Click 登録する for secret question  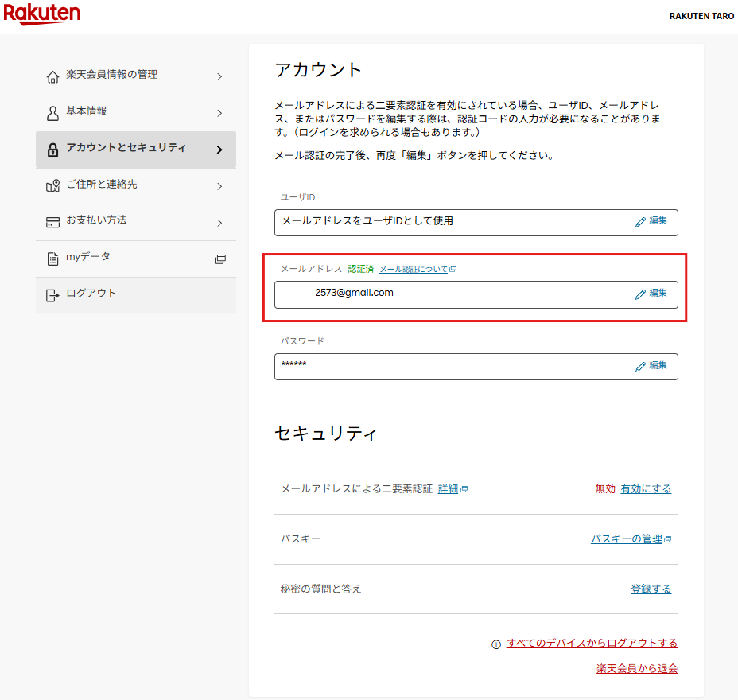coord(651,589)
